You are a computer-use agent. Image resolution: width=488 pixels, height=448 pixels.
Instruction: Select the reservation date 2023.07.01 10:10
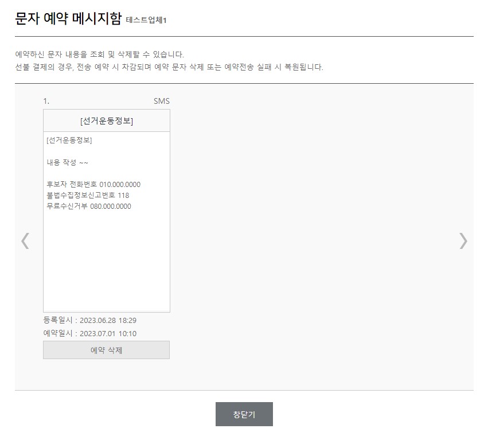[x=91, y=333]
